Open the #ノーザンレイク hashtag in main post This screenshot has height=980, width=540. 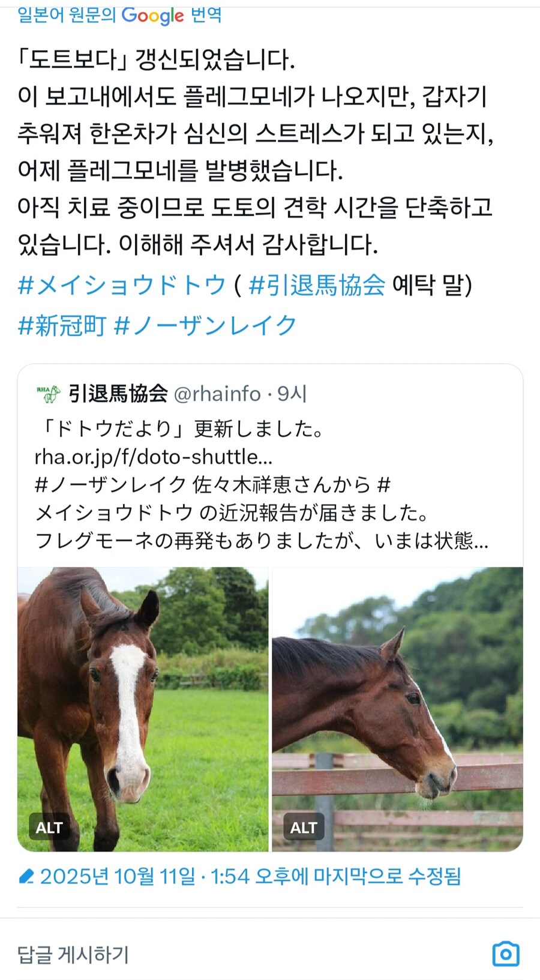(205, 326)
